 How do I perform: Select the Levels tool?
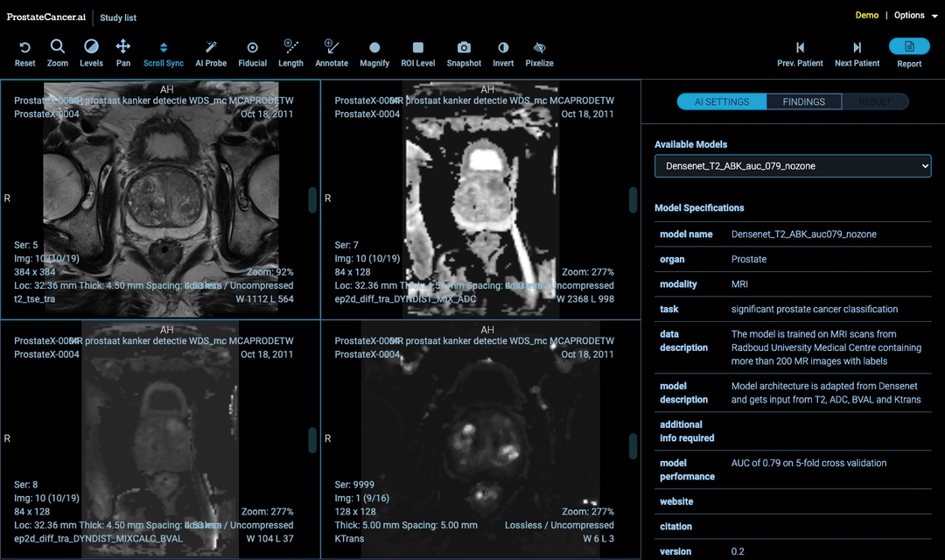click(91, 47)
